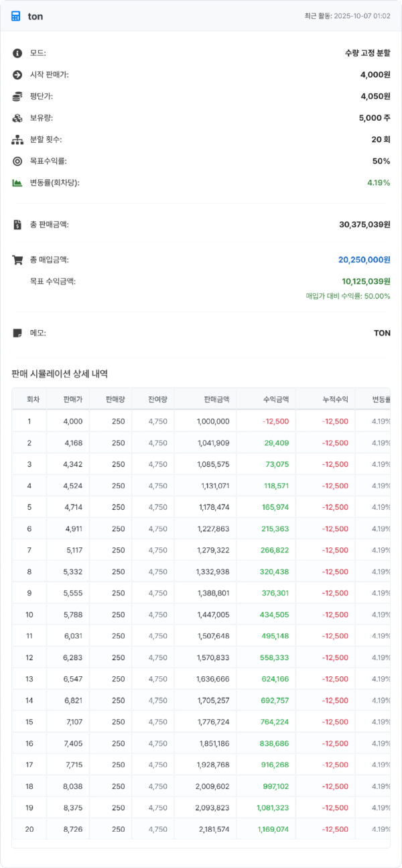Click the green chart icon beside 변동률(회차당)

tap(16, 182)
